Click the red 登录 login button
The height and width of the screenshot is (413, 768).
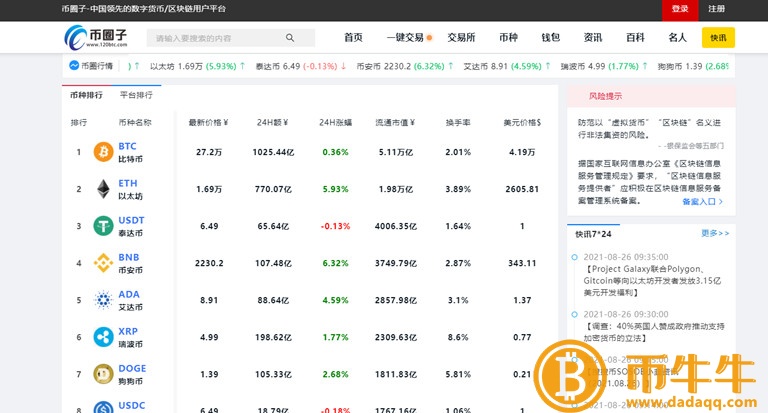[x=680, y=10]
